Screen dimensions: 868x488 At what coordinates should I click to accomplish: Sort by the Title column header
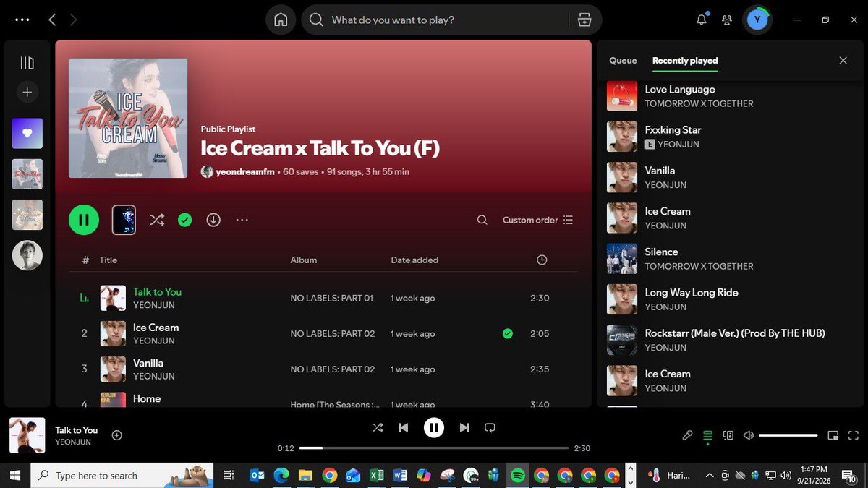(x=109, y=260)
